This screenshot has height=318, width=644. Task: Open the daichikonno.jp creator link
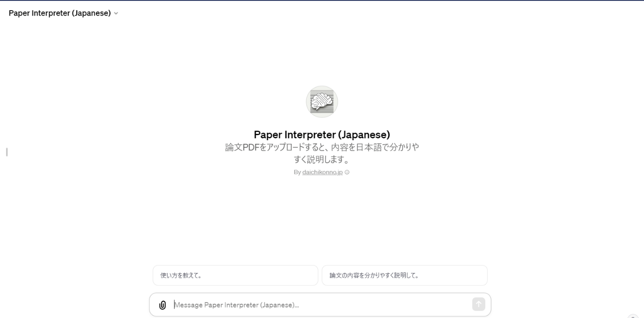click(x=322, y=172)
